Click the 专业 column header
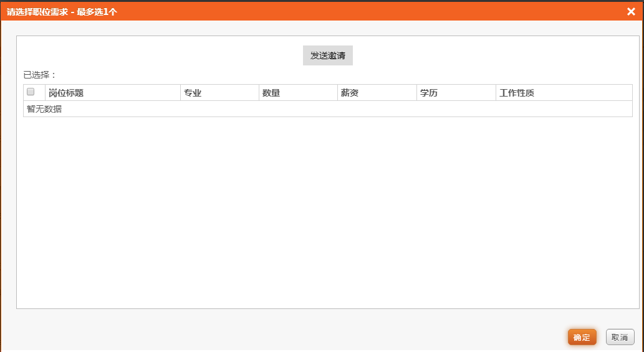644x352 pixels. (193, 93)
